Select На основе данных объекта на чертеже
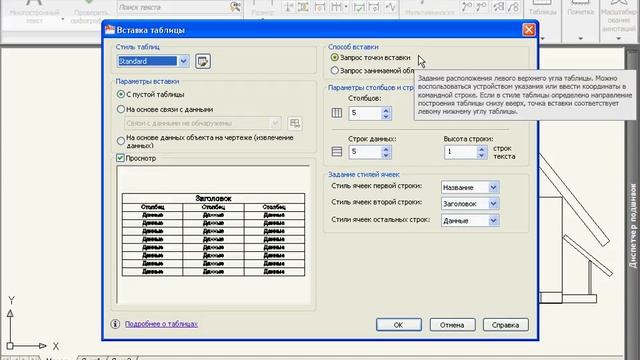 pos(121,141)
